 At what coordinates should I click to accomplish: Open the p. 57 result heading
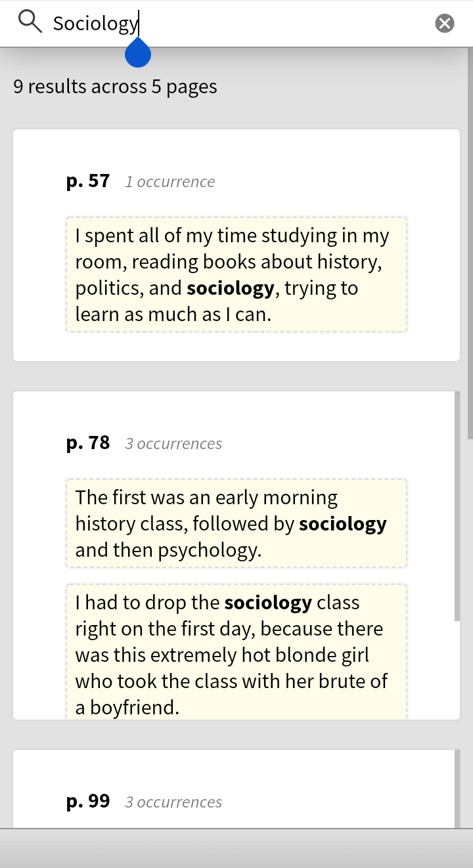(x=88, y=181)
